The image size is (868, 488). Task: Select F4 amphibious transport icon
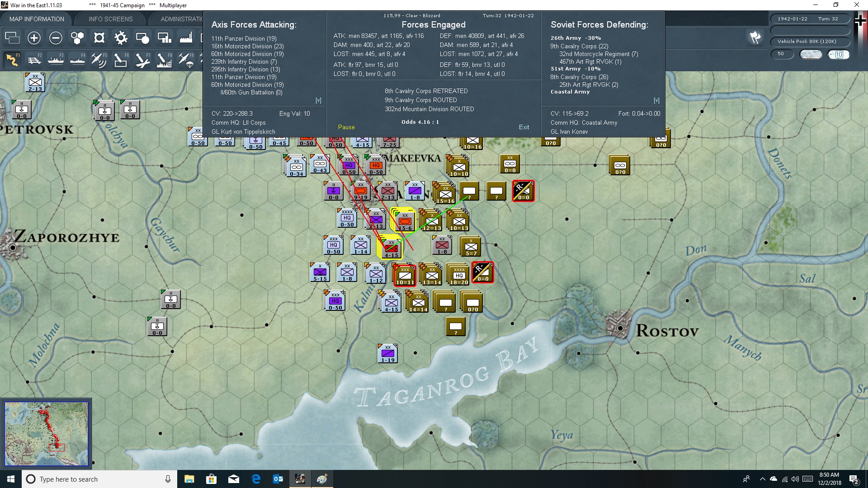(77, 60)
